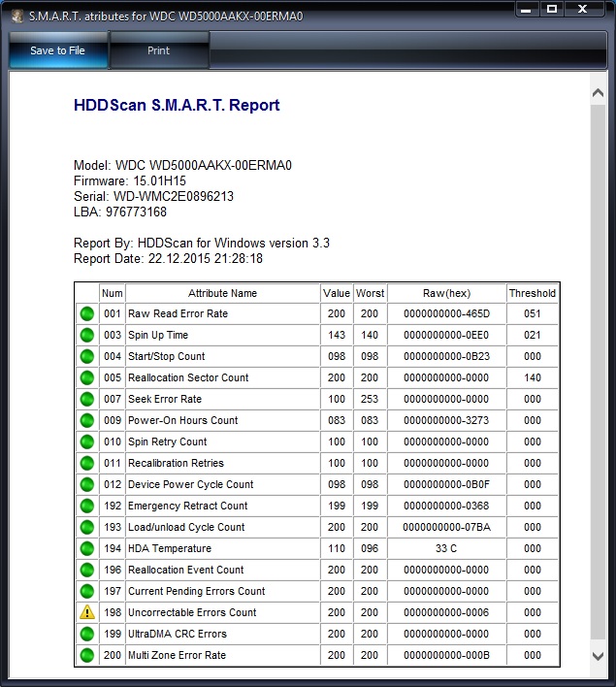
Task: Click the Multi Zone Error Rate attribute name
Action: tap(177, 655)
